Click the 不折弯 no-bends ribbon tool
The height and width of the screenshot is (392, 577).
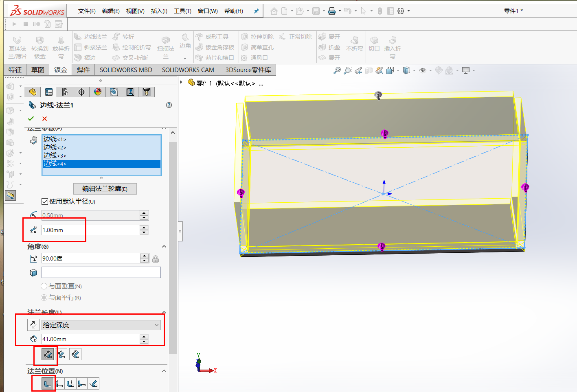(354, 44)
